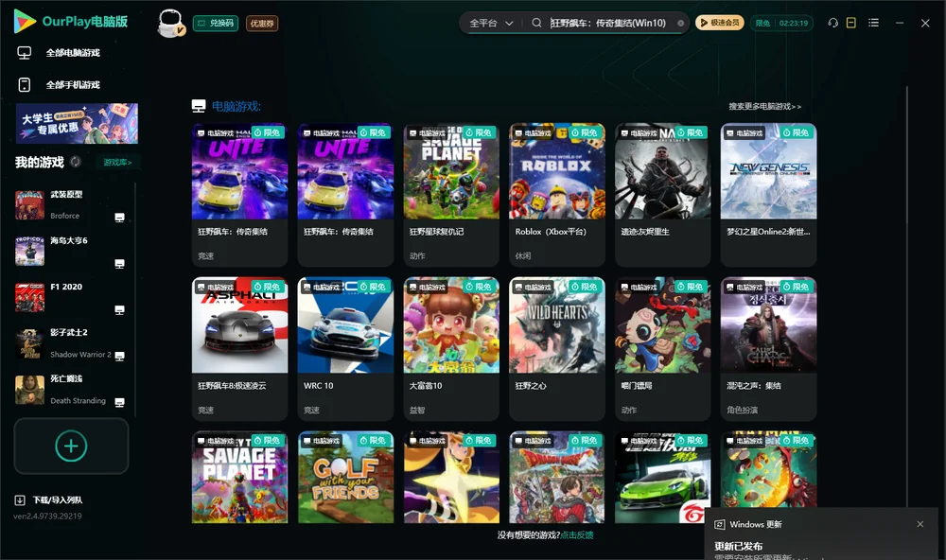Viewport: 946px width, 560px height.
Task: Dismiss the Windows 更新 notification
Action: coord(920,524)
